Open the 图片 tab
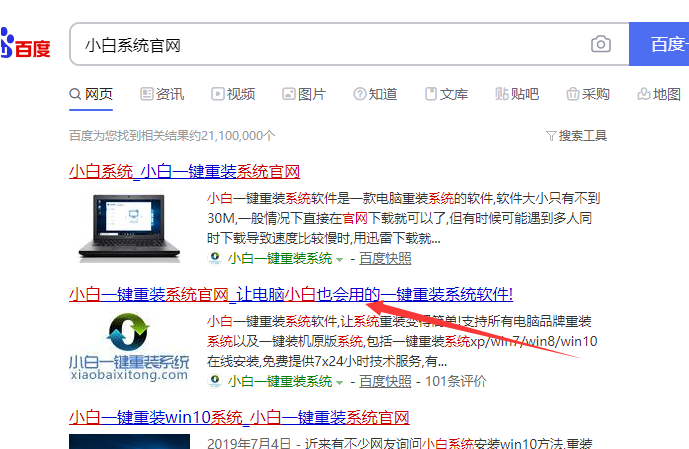The image size is (689, 449). 304,94
